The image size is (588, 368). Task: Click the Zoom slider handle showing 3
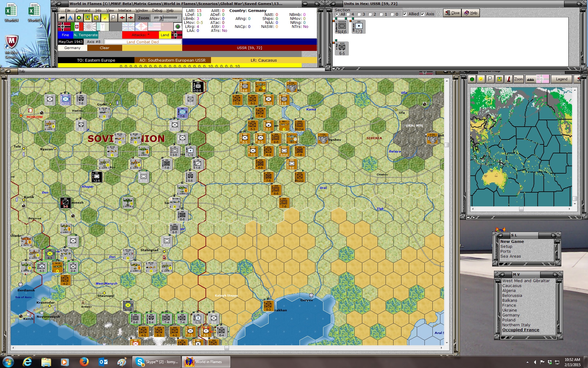[x=161, y=18]
